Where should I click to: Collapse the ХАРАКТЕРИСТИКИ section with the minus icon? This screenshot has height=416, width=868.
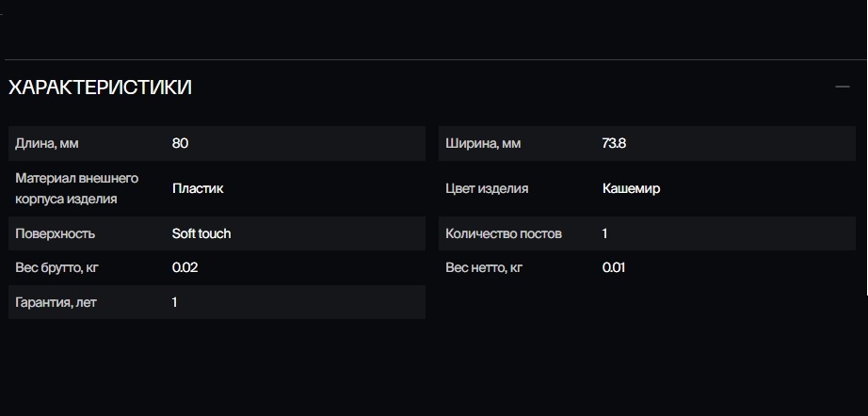point(842,88)
